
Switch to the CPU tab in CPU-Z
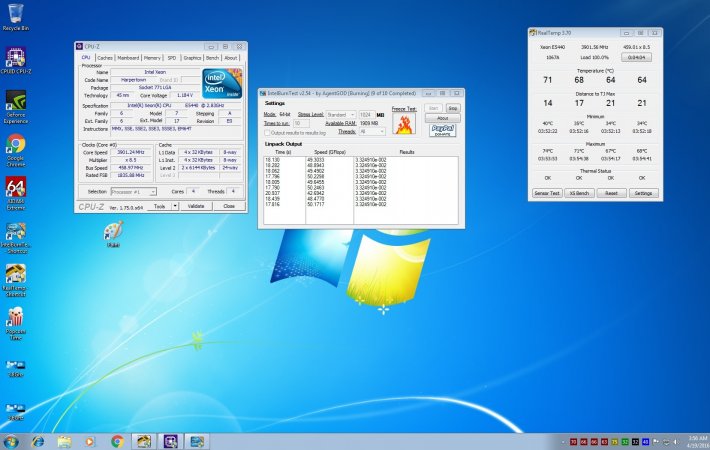point(86,57)
